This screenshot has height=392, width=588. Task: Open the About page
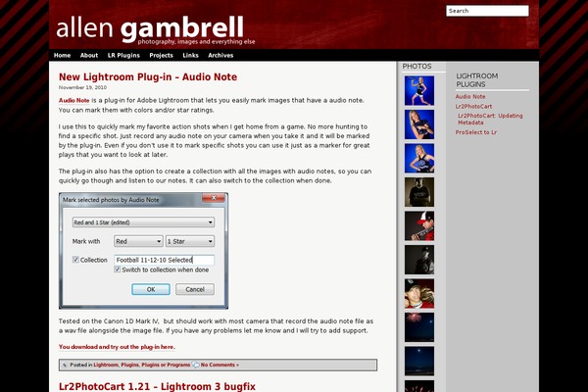89,55
